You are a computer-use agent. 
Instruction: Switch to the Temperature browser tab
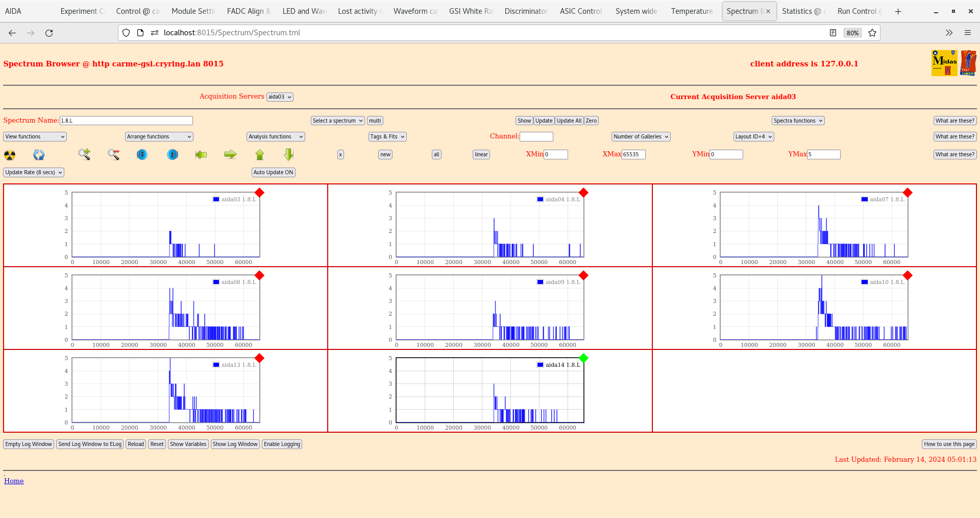point(691,11)
